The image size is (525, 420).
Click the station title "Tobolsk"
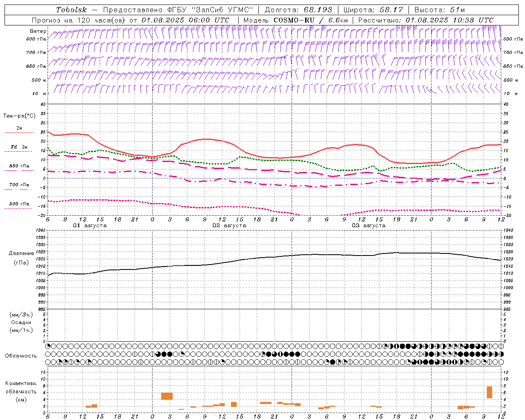[x=71, y=10]
